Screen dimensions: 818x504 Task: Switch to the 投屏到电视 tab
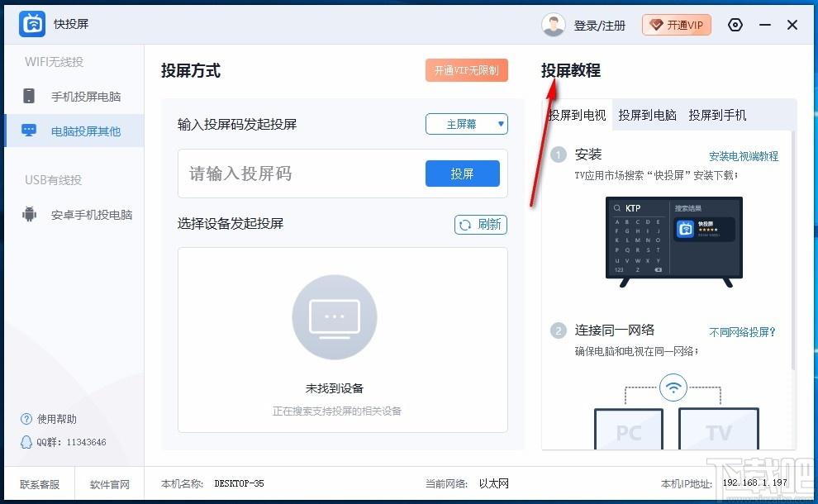coord(577,116)
